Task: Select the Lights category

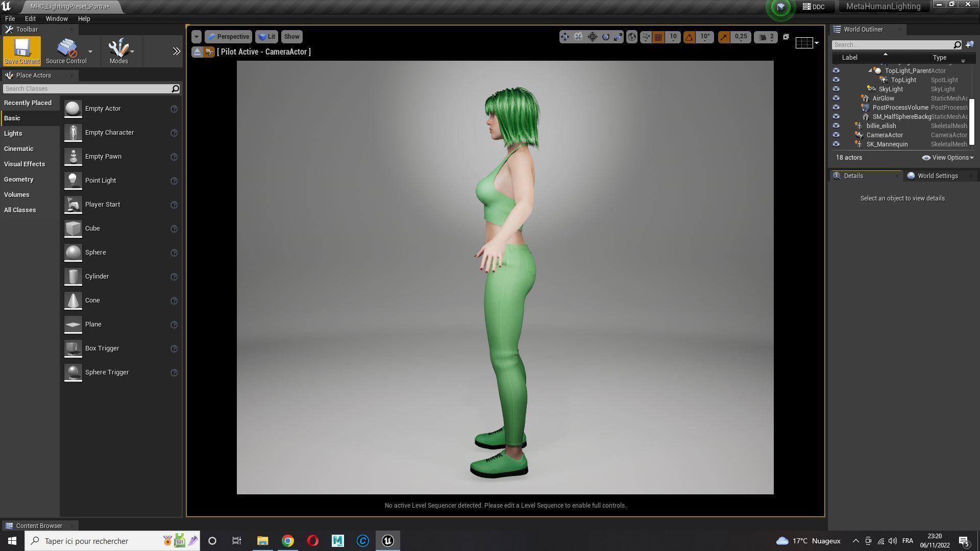Action: pos(13,134)
